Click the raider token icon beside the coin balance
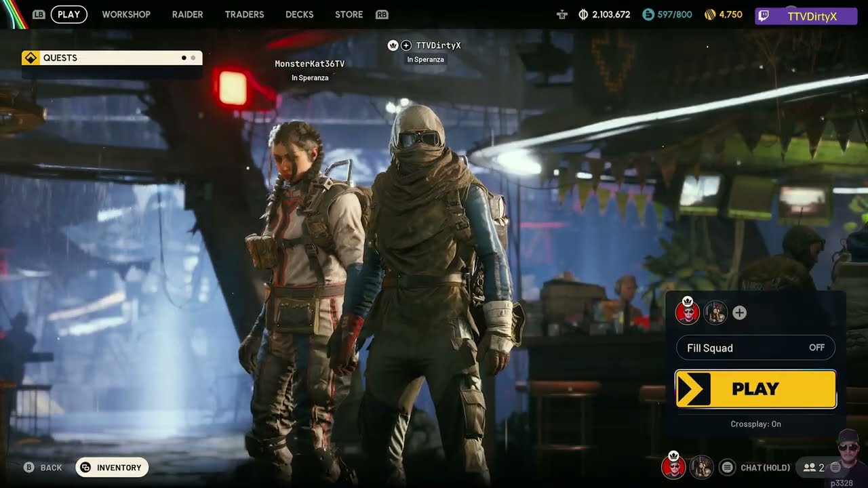 click(x=561, y=14)
